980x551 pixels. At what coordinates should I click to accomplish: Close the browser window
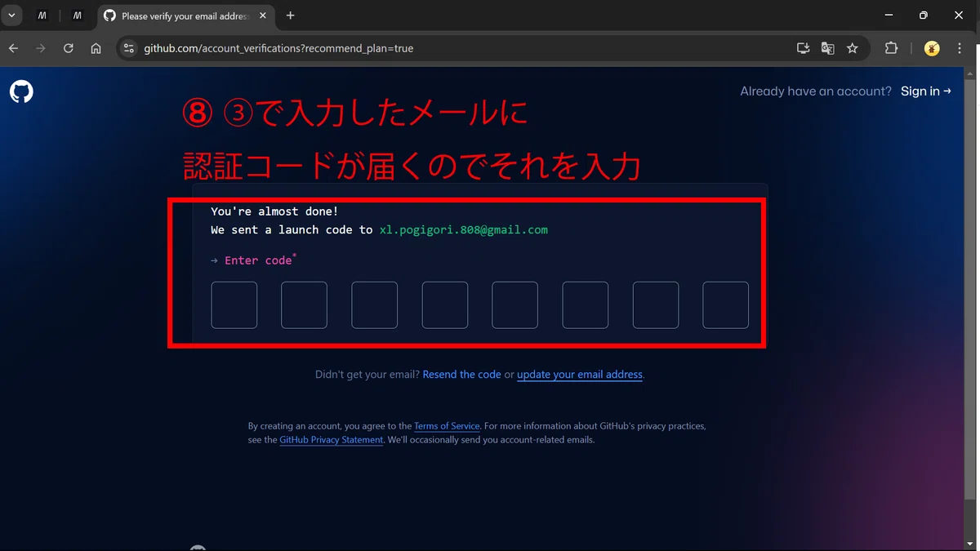[960, 16]
